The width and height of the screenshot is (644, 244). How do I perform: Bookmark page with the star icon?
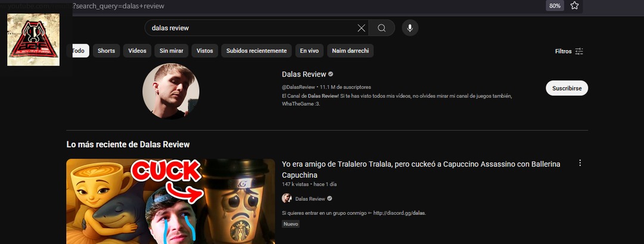[574, 6]
